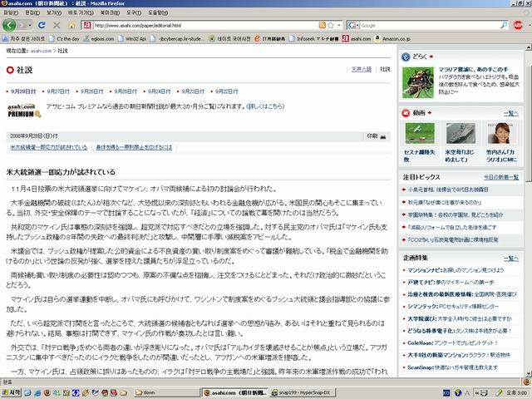Viewport: 532px width, 399px height.
Task: Open the 竹内さん video thumbnail
Action: pyautogui.click(x=502, y=133)
